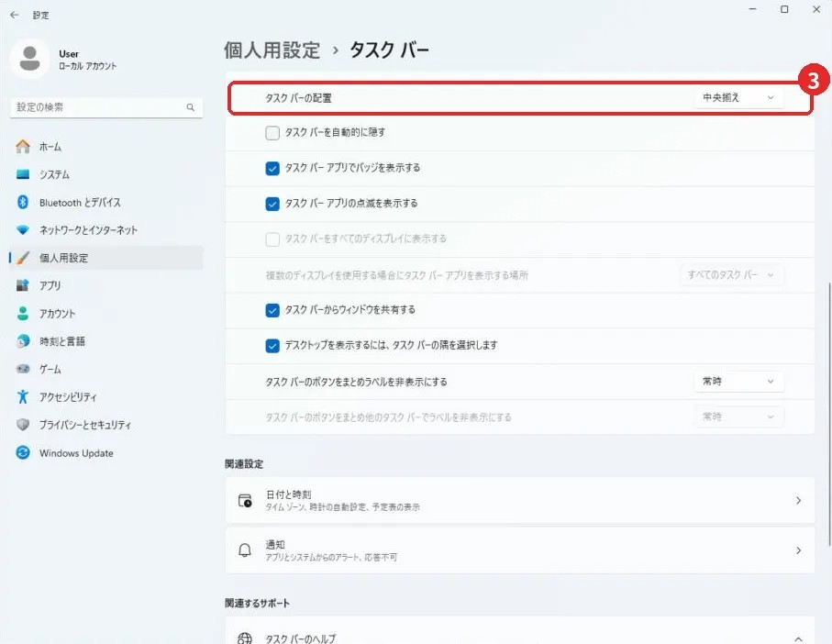Click the search magnifier icon in settings search

pyautogui.click(x=191, y=107)
